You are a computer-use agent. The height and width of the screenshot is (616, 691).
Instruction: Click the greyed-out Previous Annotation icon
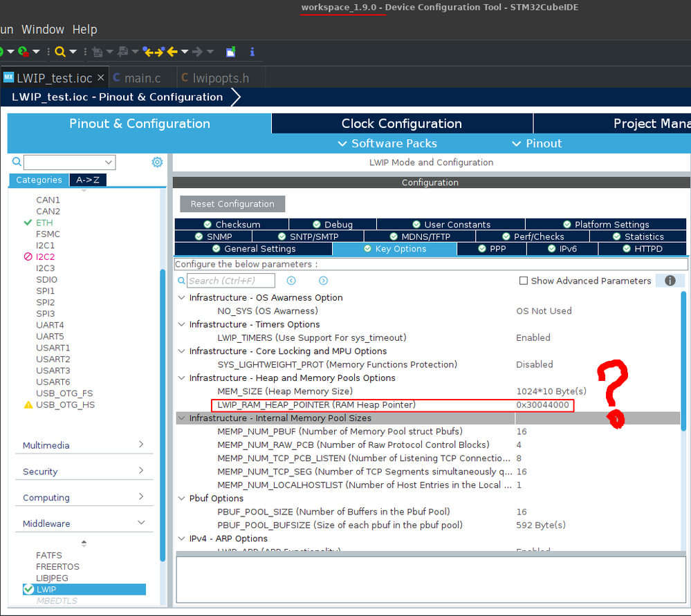tap(123, 52)
